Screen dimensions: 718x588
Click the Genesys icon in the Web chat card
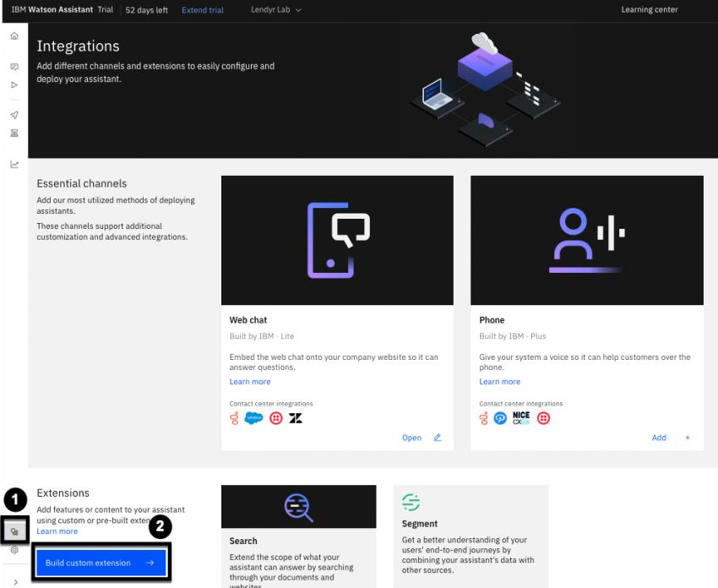[x=234, y=418]
